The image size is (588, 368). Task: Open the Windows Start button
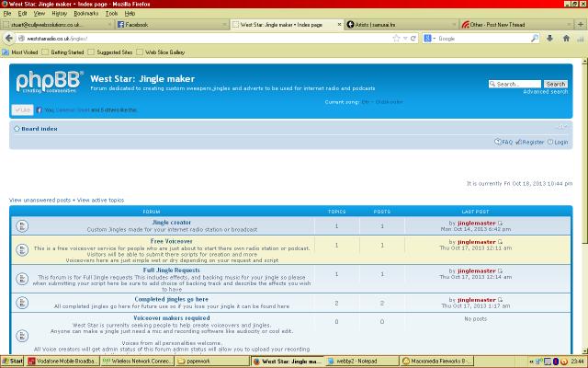pos(13,362)
